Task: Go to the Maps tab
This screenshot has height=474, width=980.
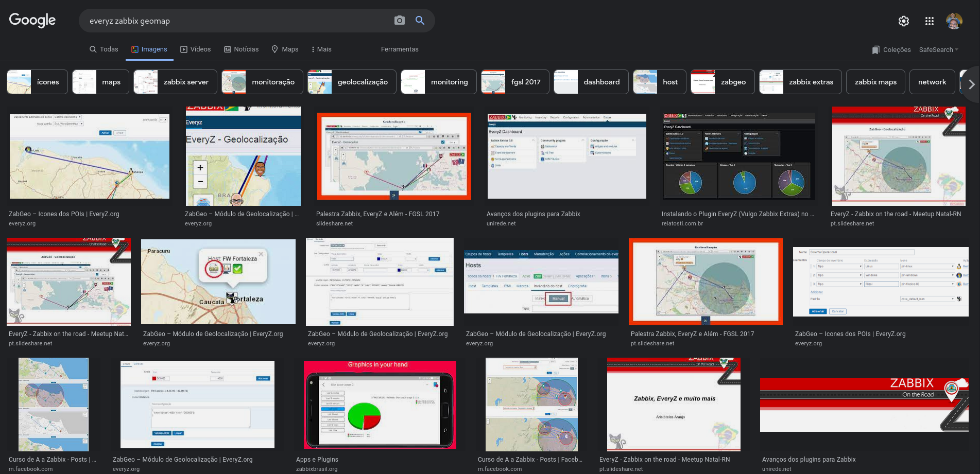Action: pyautogui.click(x=285, y=49)
